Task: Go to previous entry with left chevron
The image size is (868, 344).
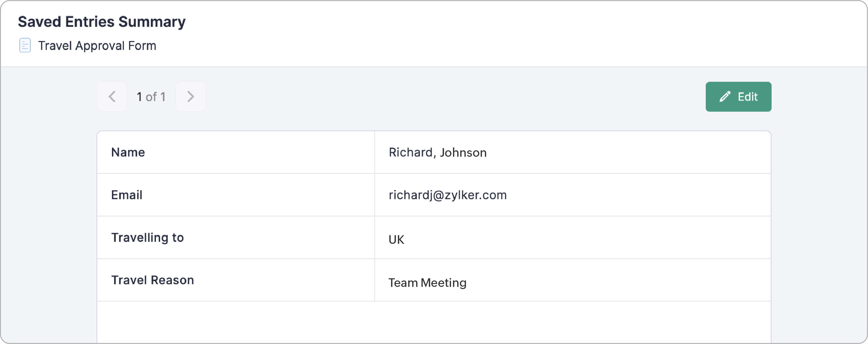Action: pos(112,97)
